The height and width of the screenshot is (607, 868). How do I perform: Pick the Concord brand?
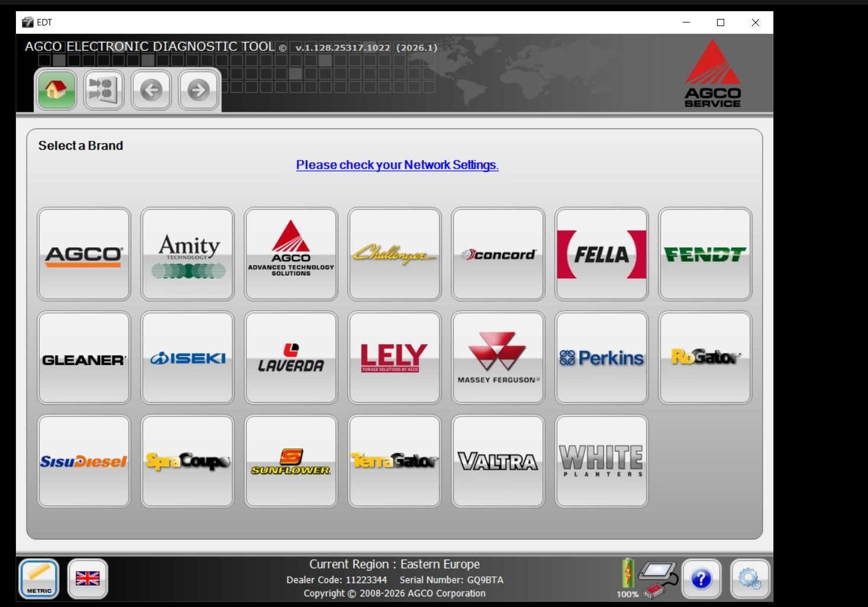[x=498, y=254]
